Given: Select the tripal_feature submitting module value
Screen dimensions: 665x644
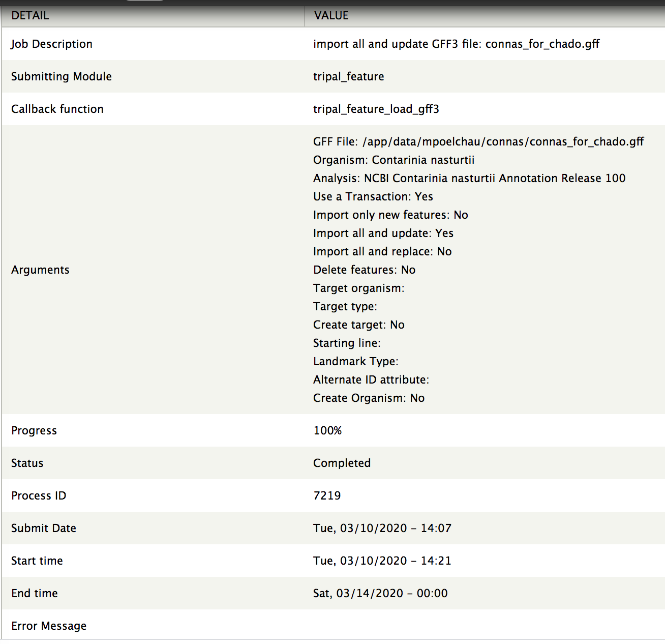Looking at the screenshot, I should (x=349, y=77).
